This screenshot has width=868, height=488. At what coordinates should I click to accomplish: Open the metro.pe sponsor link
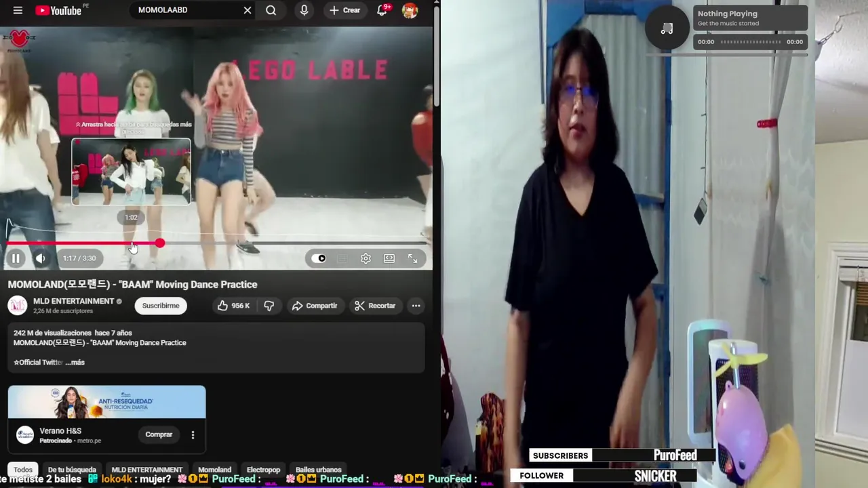point(89,441)
